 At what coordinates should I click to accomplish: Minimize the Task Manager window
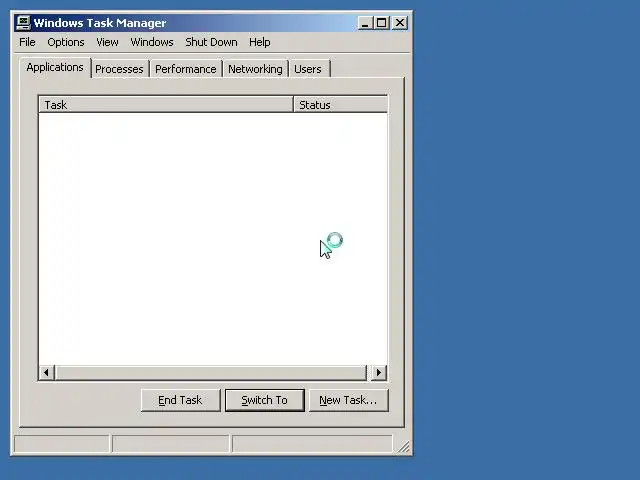pyautogui.click(x=366, y=23)
